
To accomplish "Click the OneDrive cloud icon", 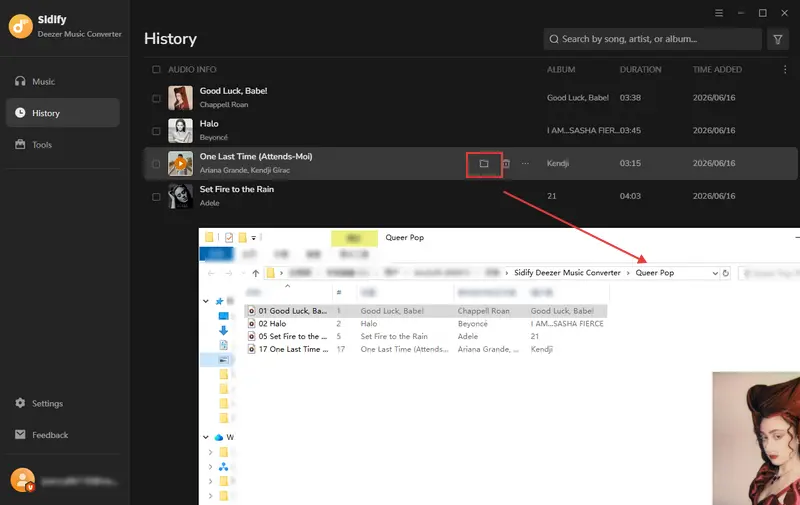I will pos(219,437).
